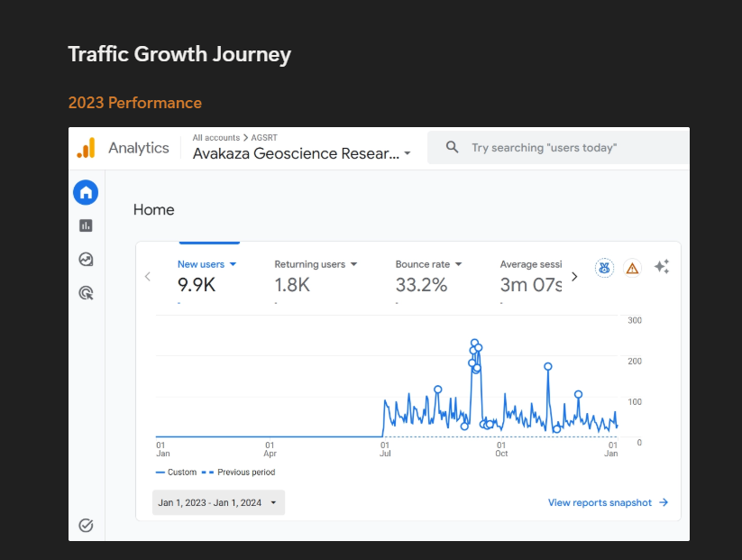Click the orange warning triangle icon

click(632, 269)
